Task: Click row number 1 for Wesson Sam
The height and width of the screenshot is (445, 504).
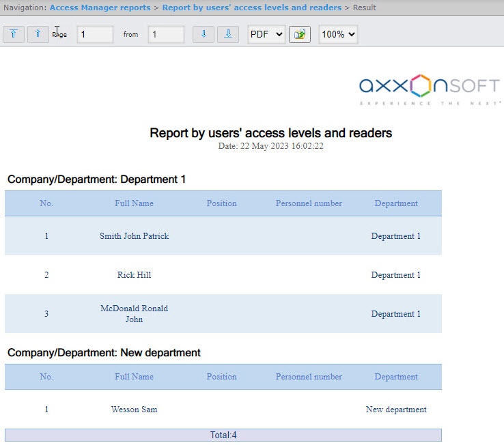Action: (46, 410)
